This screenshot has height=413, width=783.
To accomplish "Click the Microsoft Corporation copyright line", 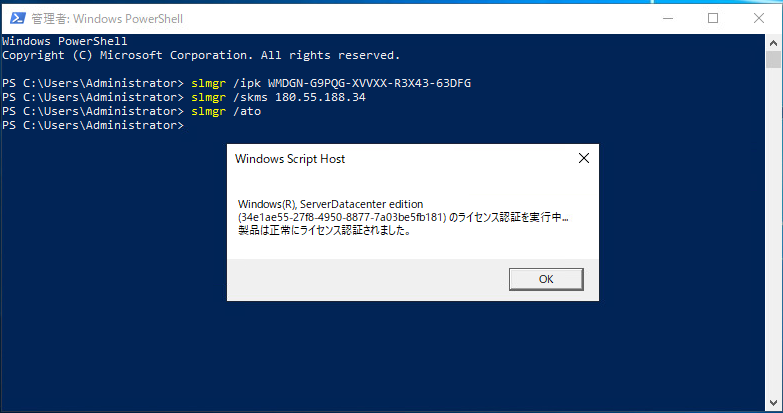I will click(200, 55).
